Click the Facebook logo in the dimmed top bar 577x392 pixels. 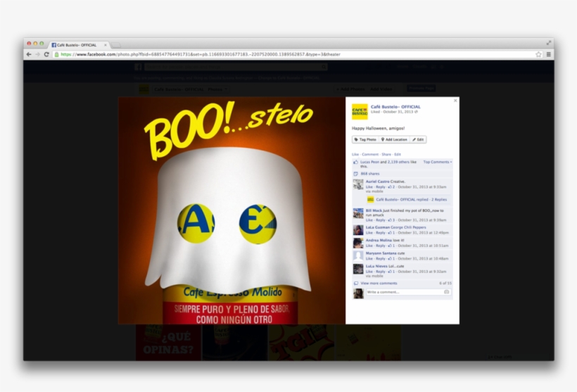[x=138, y=67]
